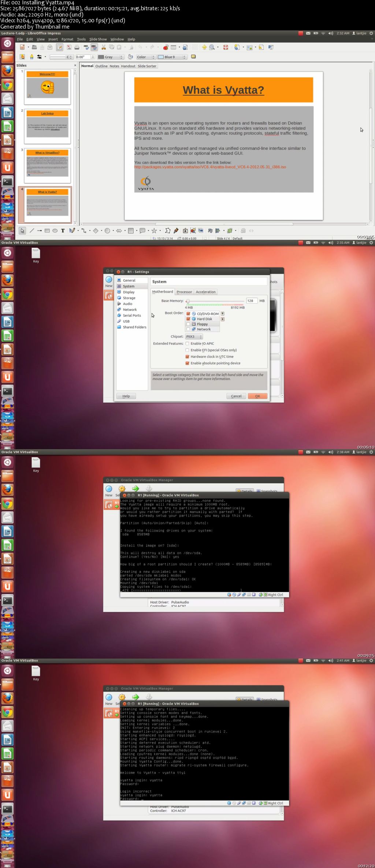Select Shared Folders category in R1 Settings
The image size is (375, 868).
[x=134, y=327]
